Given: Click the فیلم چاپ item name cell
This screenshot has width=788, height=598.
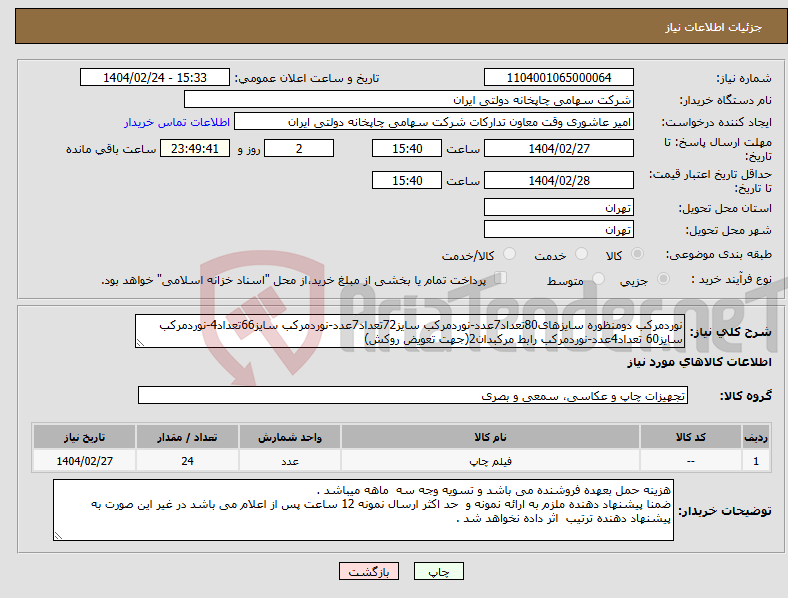Looking at the screenshot, I should [x=490, y=461].
